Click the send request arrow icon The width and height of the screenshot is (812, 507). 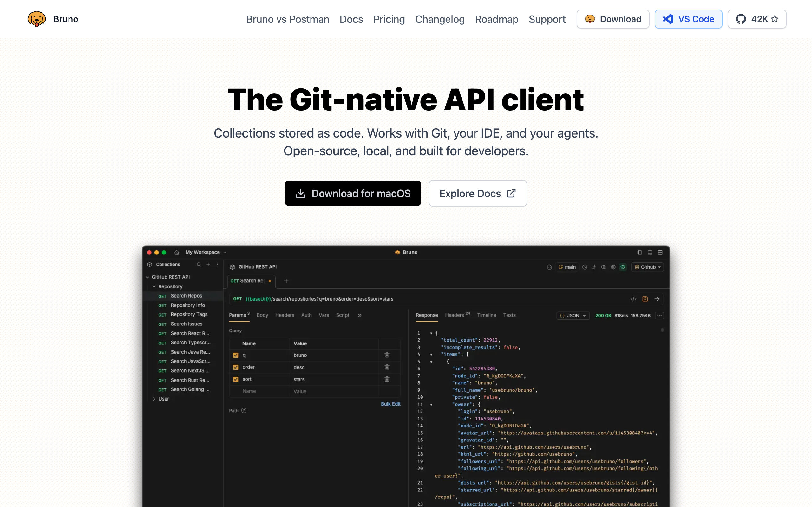(x=657, y=299)
